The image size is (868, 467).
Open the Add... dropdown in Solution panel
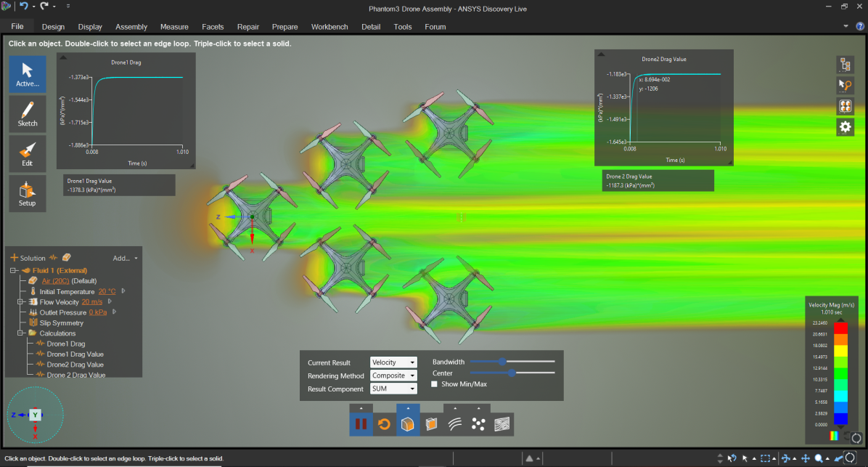point(125,258)
